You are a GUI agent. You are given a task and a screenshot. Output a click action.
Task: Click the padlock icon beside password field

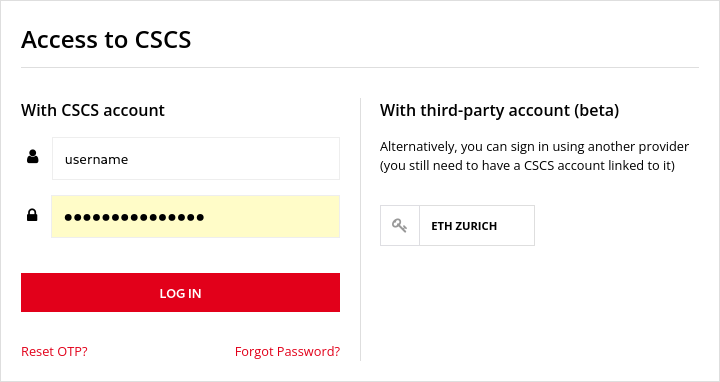point(32,214)
